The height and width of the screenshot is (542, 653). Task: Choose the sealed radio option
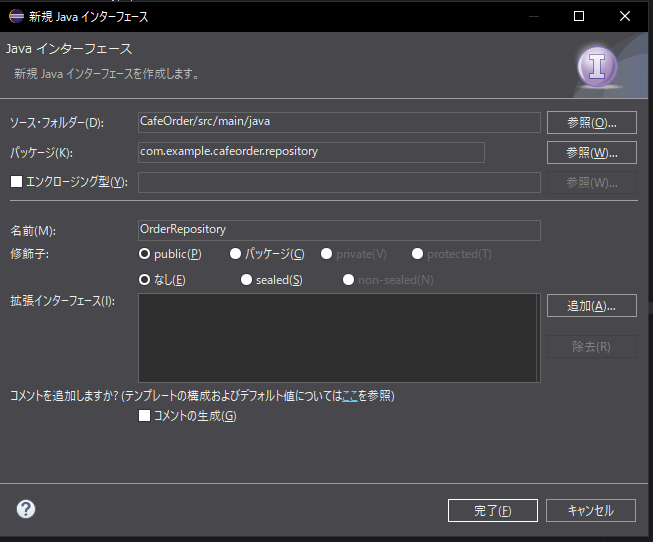pos(246,280)
